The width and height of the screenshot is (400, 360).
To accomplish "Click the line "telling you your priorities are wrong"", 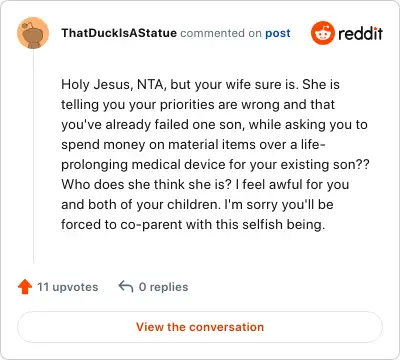I will [198, 104].
